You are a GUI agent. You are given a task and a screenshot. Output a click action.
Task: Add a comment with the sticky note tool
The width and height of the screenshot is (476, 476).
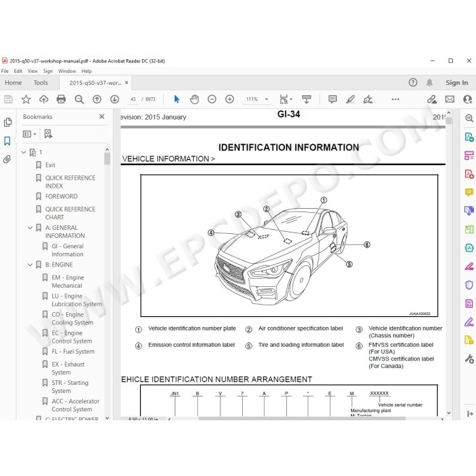pyautogui.click(x=333, y=99)
